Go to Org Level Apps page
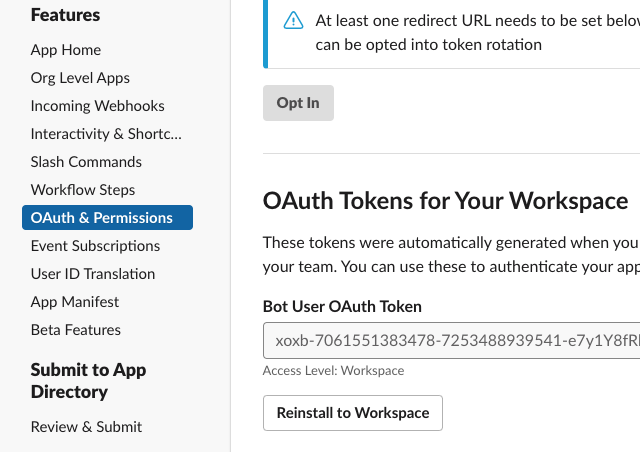The width and height of the screenshot is (640, 452). [x=80, y=78]
